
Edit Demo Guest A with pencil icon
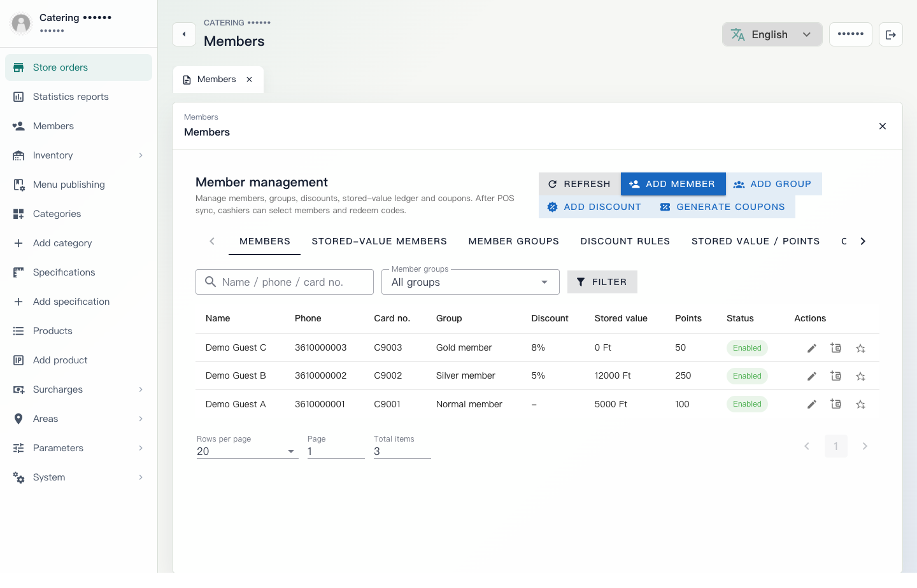pos(811,404)
